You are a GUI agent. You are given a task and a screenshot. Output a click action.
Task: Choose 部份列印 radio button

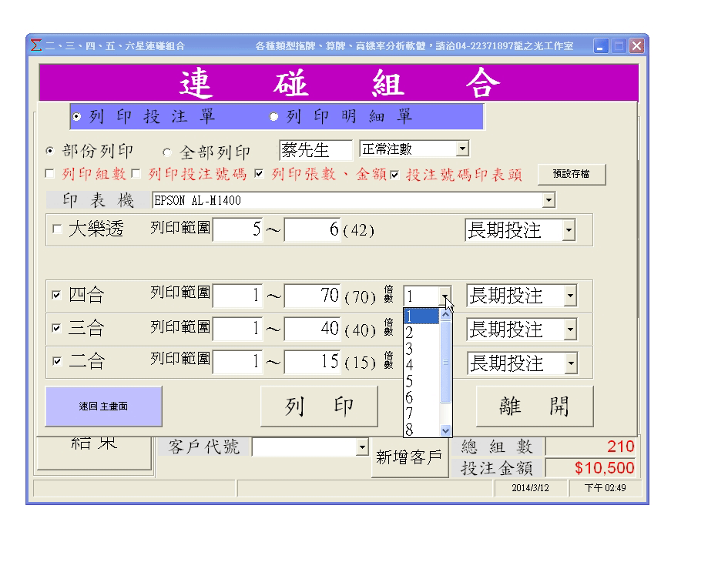coord(49,151)
